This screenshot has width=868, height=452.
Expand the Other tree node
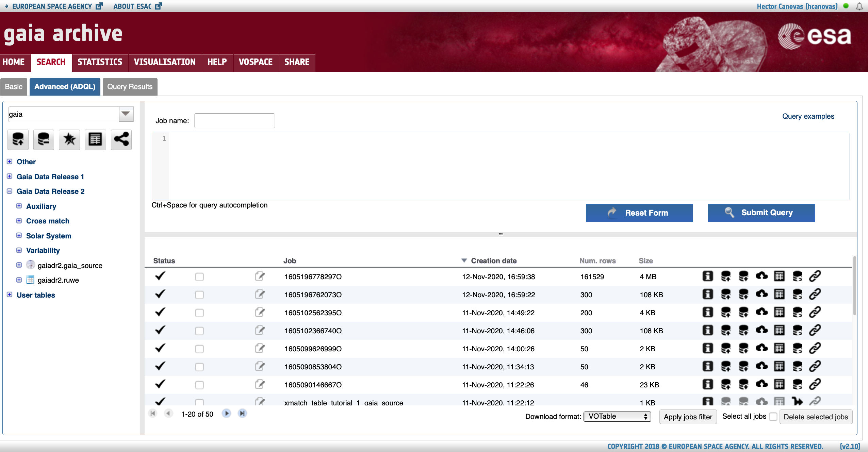[10, 162]
